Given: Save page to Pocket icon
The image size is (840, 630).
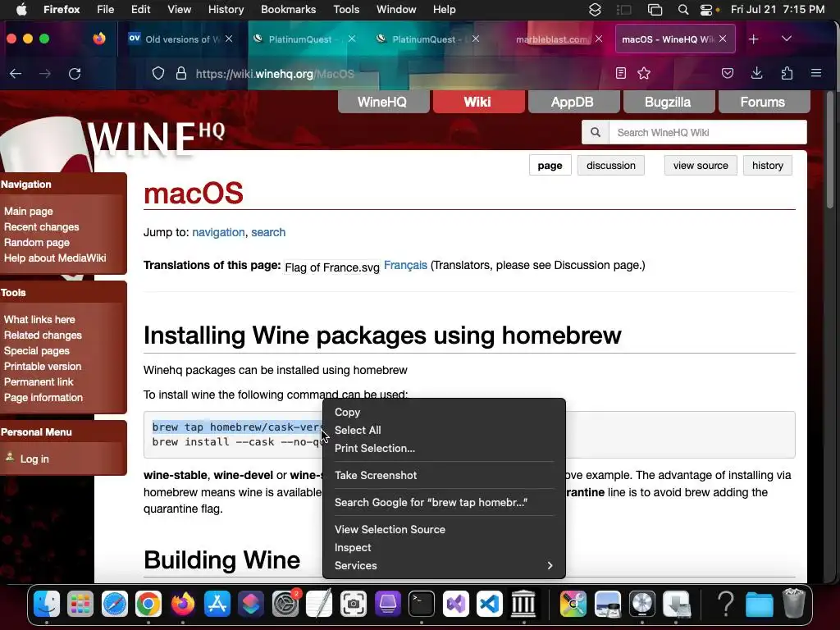Looking at the screenshot, I should [727, 73].
